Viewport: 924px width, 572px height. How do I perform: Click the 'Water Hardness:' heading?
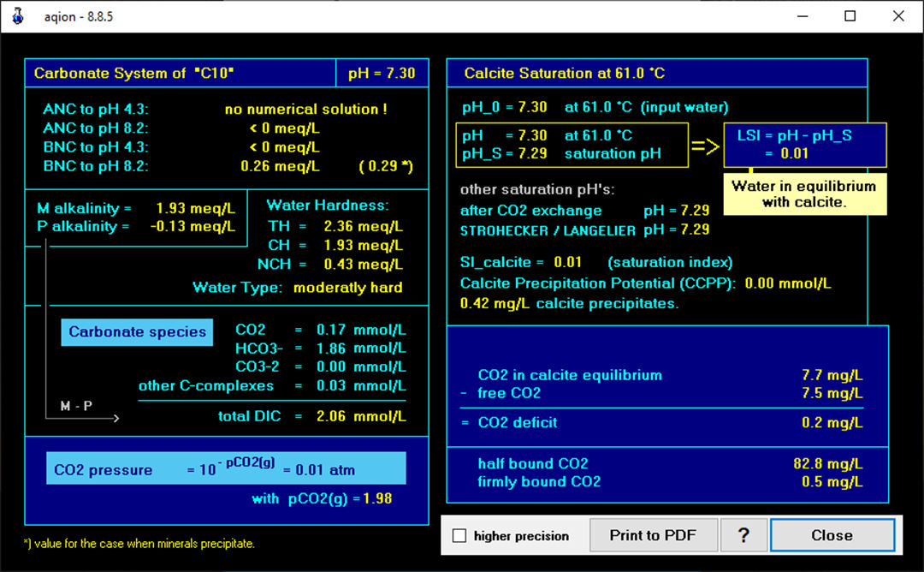[328, 206]
